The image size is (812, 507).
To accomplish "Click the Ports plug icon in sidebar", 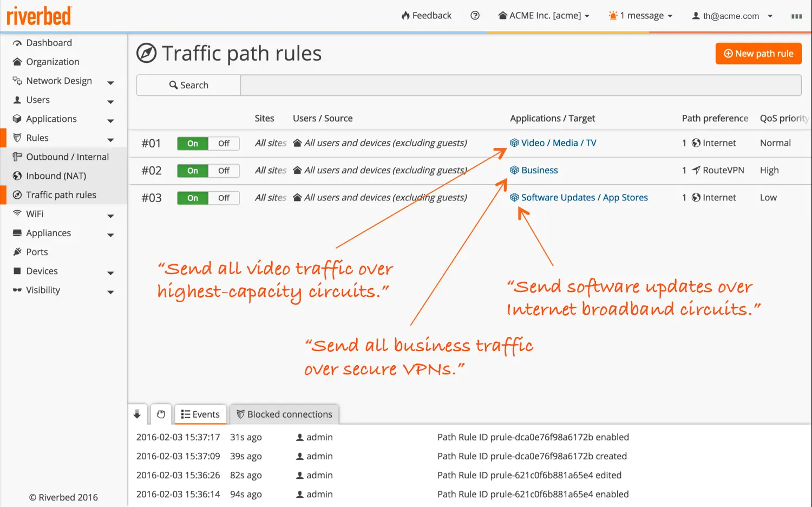I will click(17, 252).
